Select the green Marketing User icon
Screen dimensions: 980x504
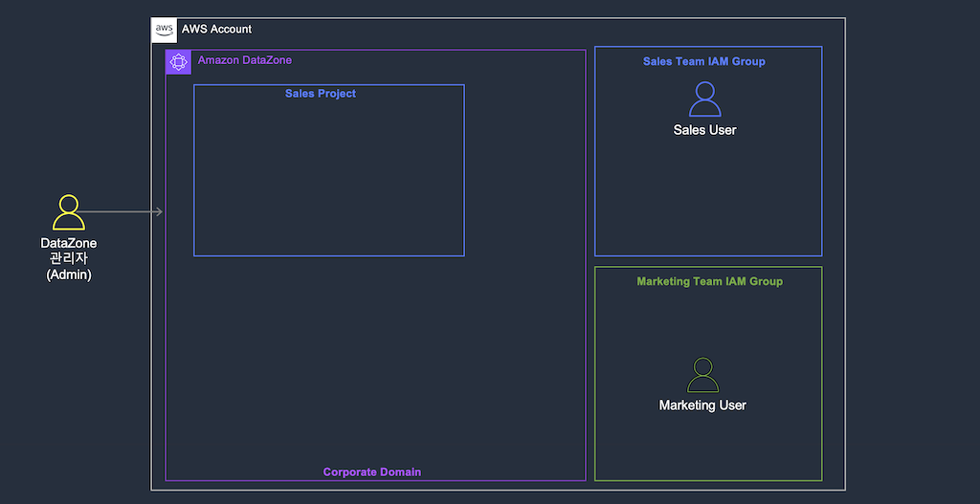click(703, 375)
